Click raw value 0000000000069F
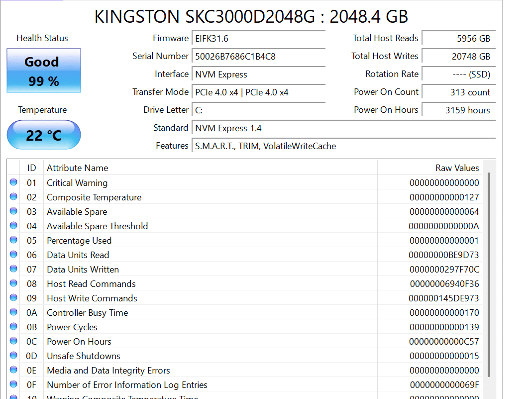Screen dimensions: 532x399 coord(444,385)
